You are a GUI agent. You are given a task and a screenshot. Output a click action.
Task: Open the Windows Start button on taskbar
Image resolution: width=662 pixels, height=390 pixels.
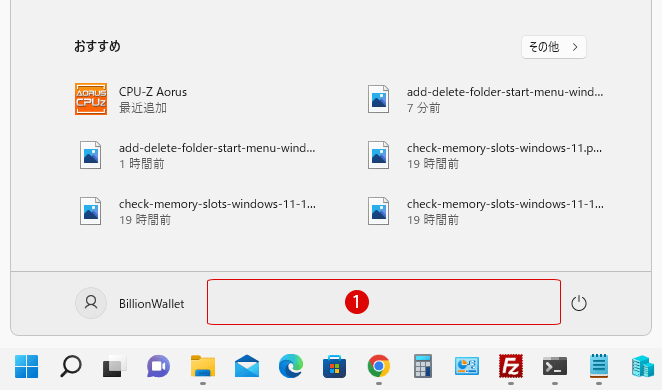(x=27, y=366)
